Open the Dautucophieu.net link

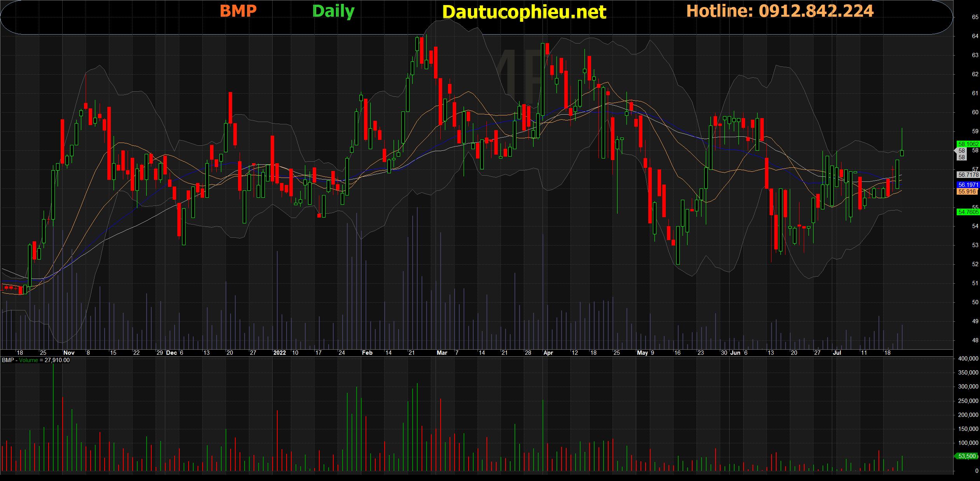point(524,12)
